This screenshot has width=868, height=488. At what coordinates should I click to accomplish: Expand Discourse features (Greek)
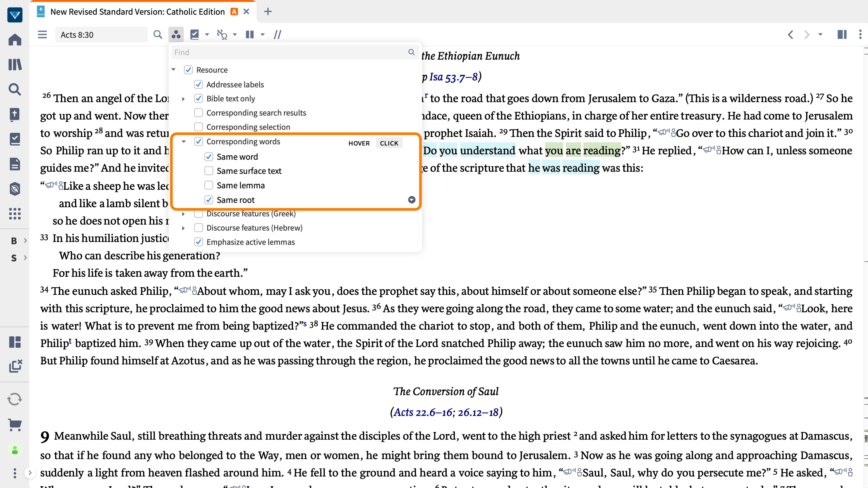coord(184,214)
